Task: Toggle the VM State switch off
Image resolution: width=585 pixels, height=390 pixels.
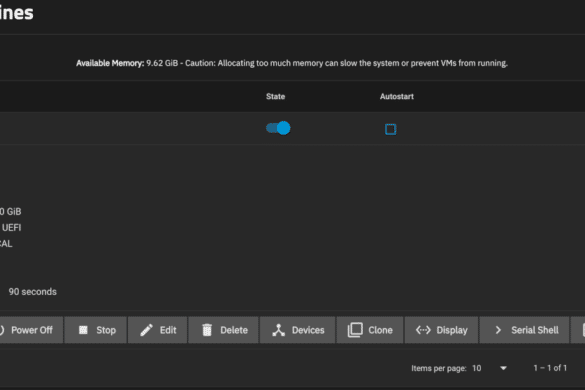Action: tap(278, 128)
